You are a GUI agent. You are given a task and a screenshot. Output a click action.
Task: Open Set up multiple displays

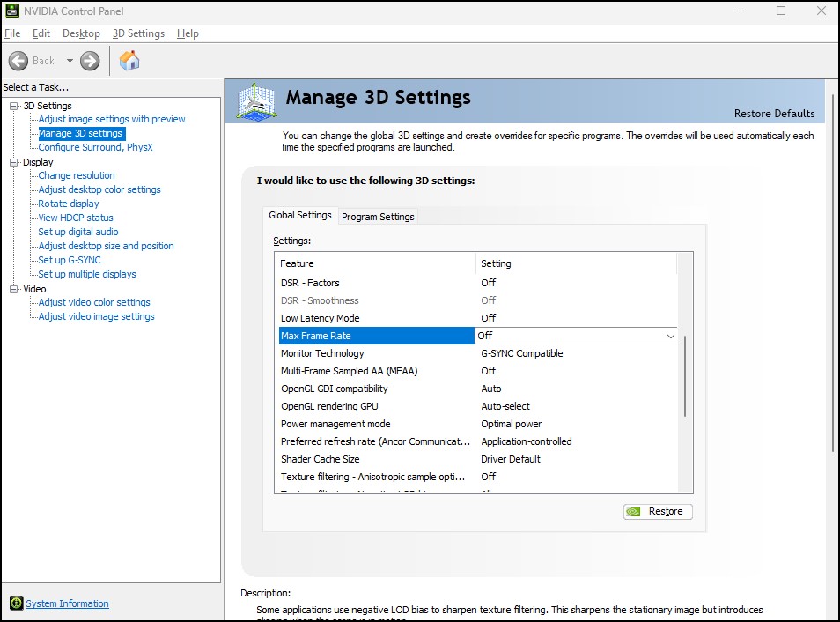point(87,274)
